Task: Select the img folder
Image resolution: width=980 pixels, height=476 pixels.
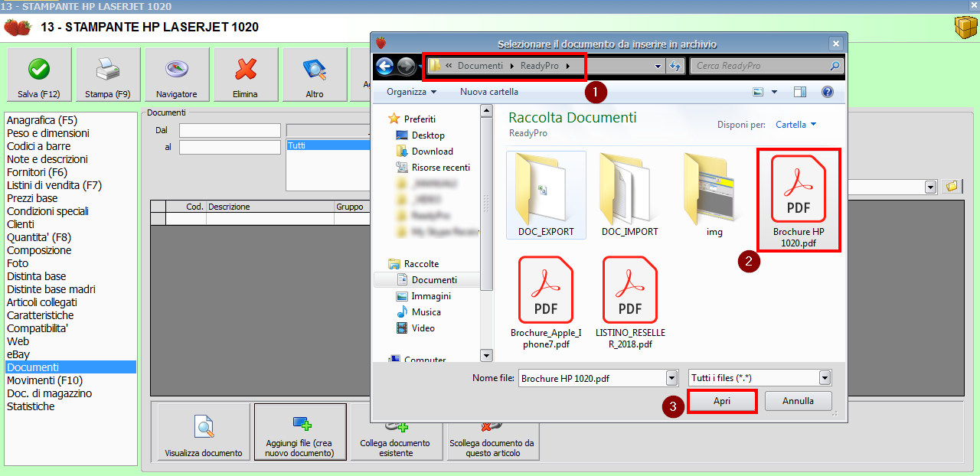Action: [714, 195]
